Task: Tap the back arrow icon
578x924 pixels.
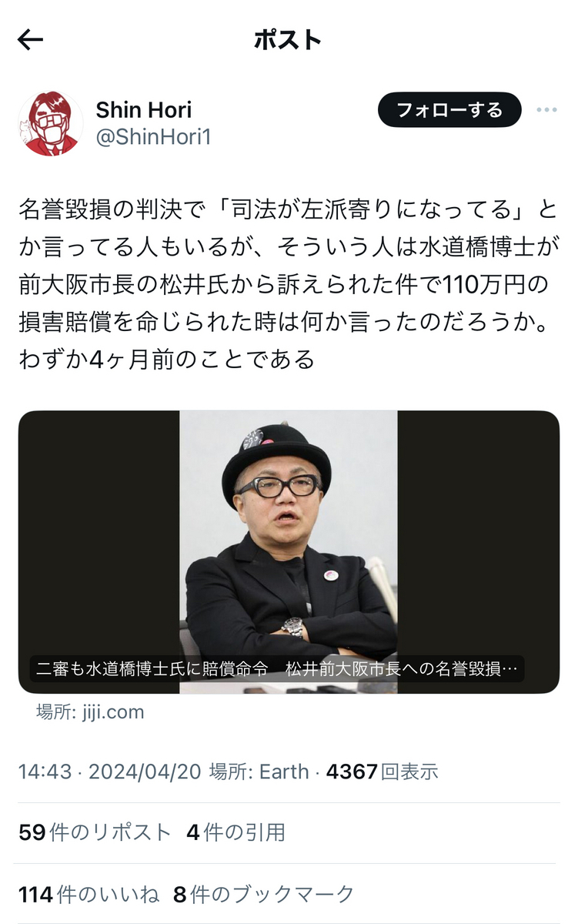Action: 30,40
